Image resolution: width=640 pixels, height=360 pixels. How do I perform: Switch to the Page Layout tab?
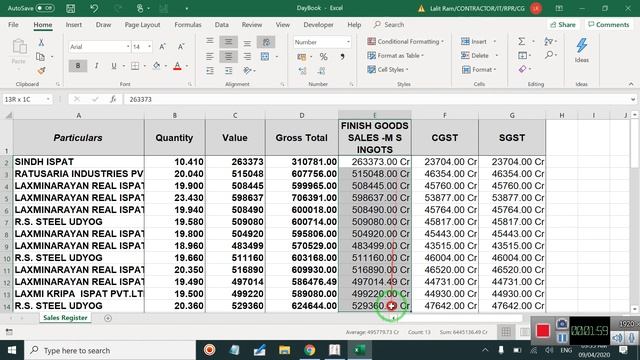click(x=142, y=24)
